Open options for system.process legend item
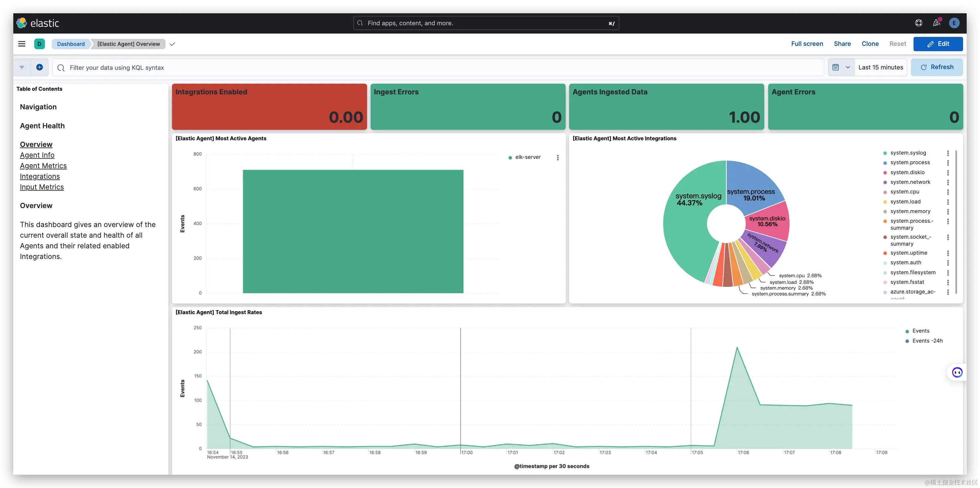The image size is (980, 488). coord(948,163)
